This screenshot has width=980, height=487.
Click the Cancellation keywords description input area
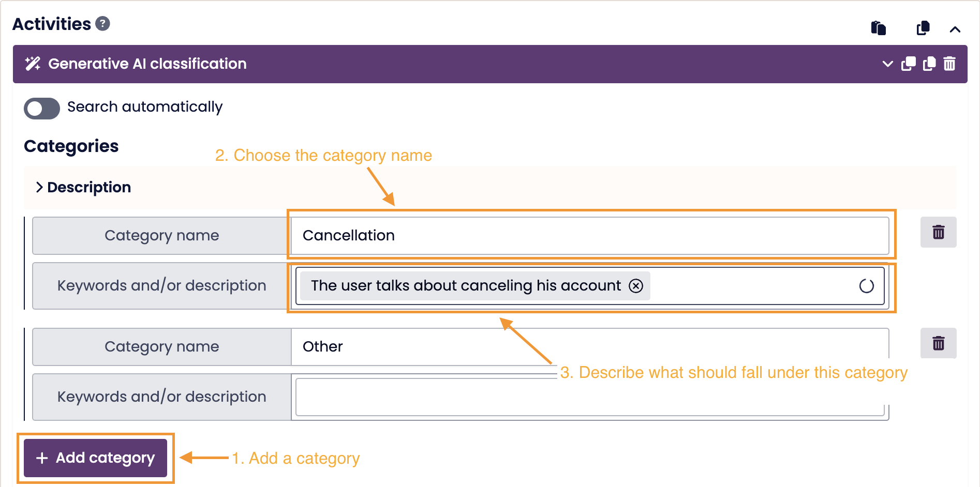pos(750,286)
